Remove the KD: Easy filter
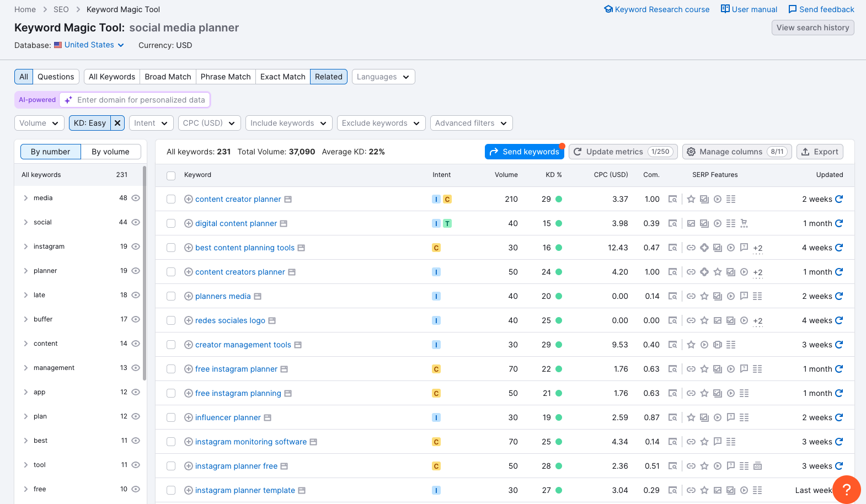This screenshot has width=866, height=504. (x=117, y=123)
